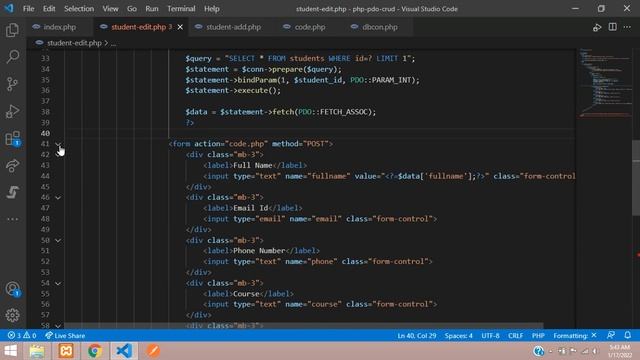Collapse the div block at line 54

[x=58, y=283]
